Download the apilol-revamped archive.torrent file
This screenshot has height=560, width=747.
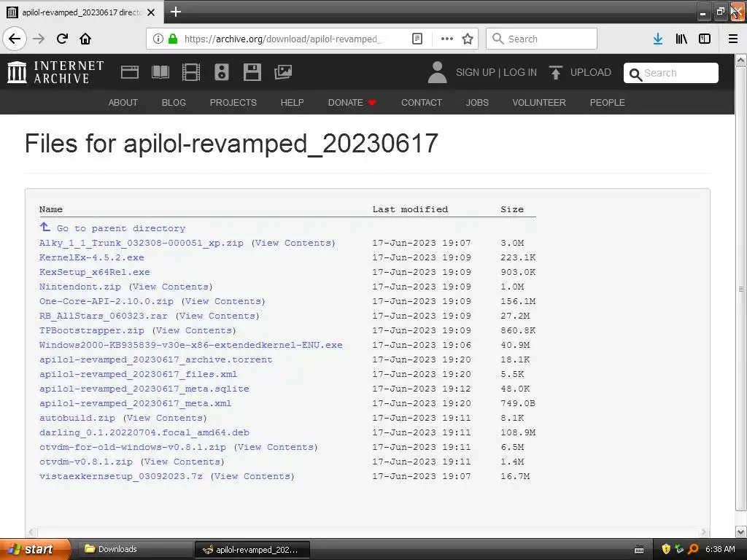(156, 359)
